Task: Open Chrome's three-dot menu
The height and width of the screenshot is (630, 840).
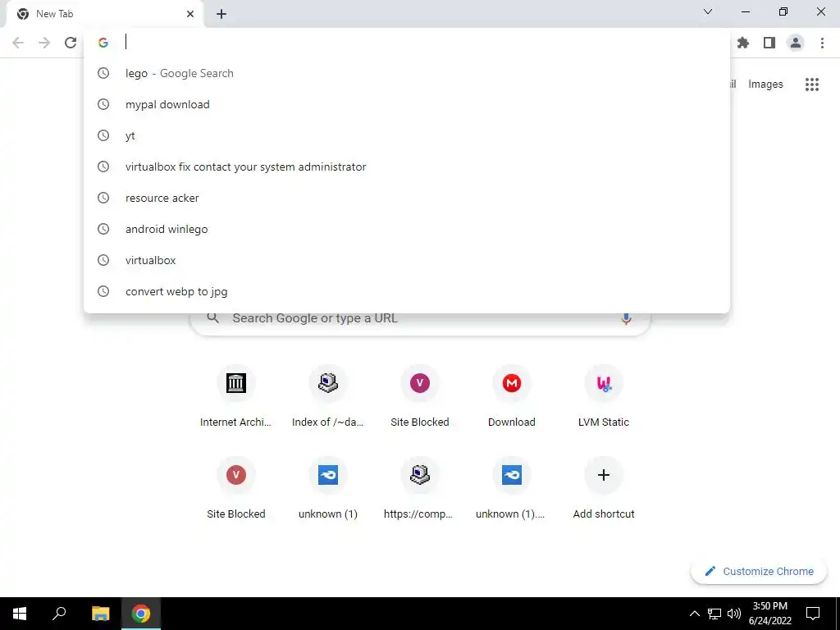Action: pyautogui.click(x=822, y=43)
